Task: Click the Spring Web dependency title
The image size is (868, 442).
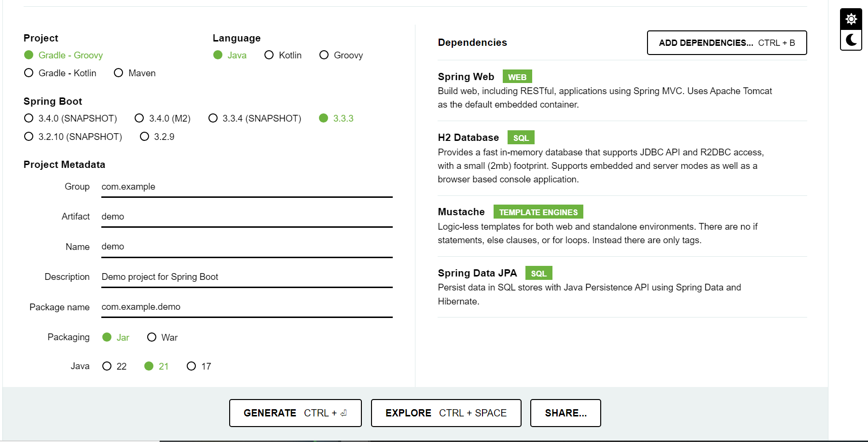Action: point(466,77)
